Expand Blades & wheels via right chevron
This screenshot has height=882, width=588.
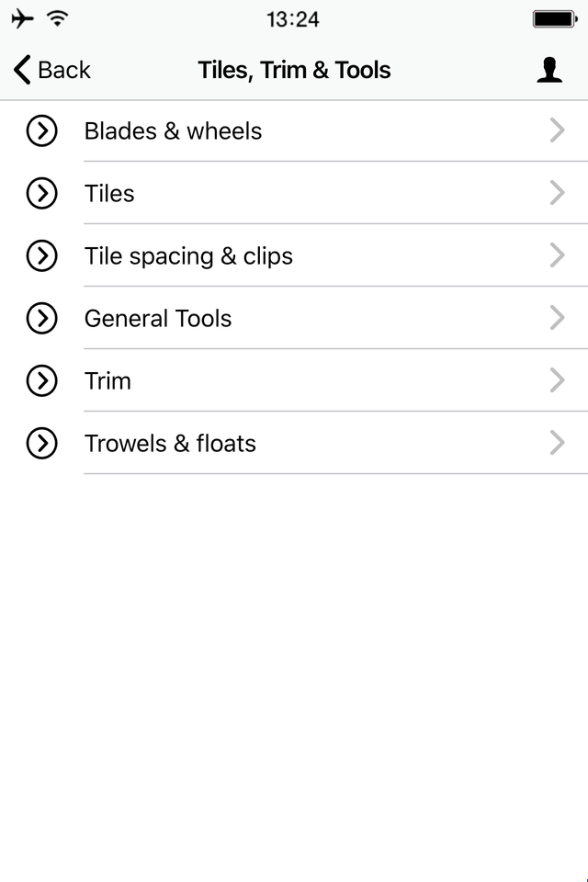pos(557,130)
